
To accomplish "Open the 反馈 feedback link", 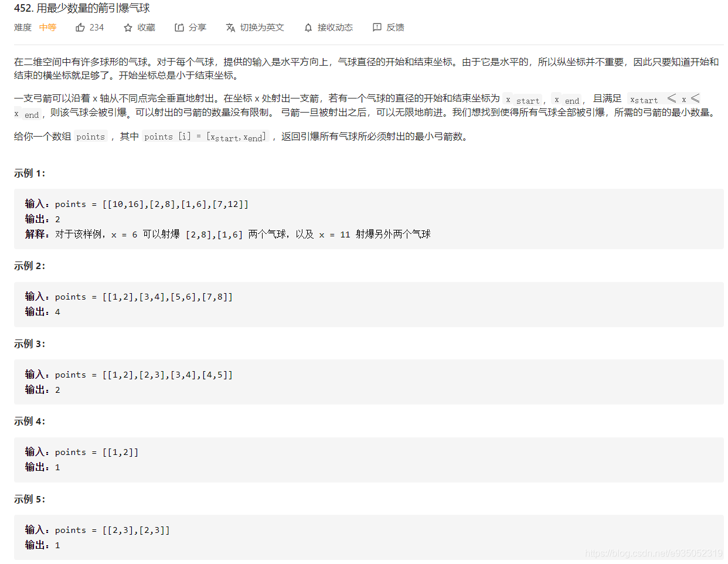I will (389, 28).
